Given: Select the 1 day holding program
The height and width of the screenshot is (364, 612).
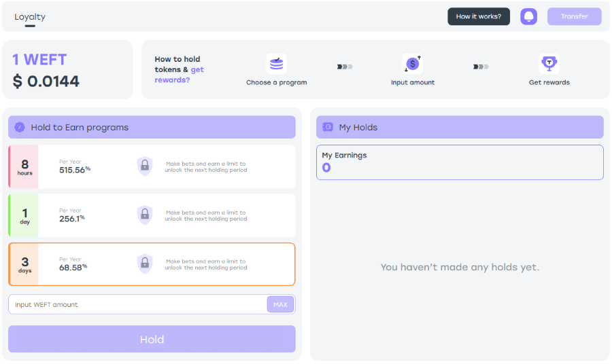Looking at the screenshot, I should point(152,215).
